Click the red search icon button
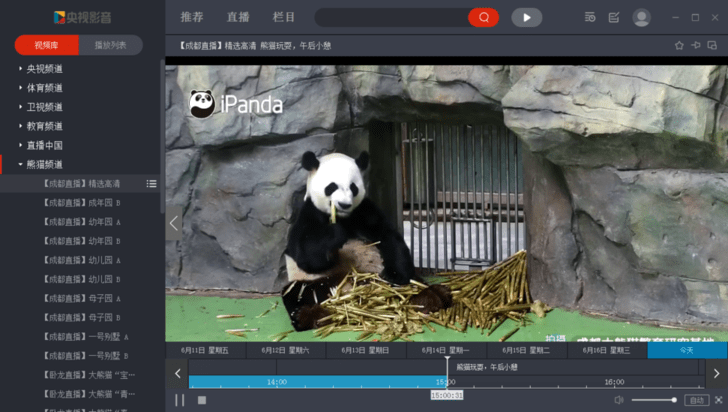 tap(484, 17)
